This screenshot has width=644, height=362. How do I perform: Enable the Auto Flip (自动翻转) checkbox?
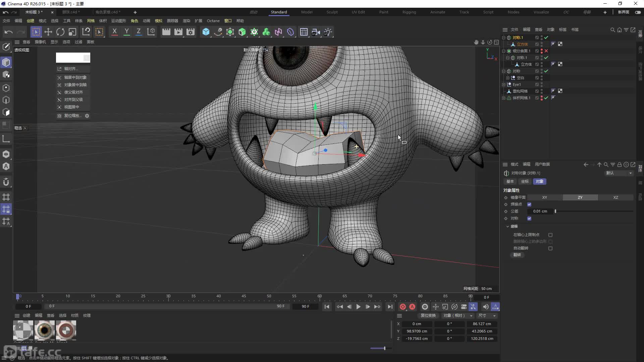[550, 248]
